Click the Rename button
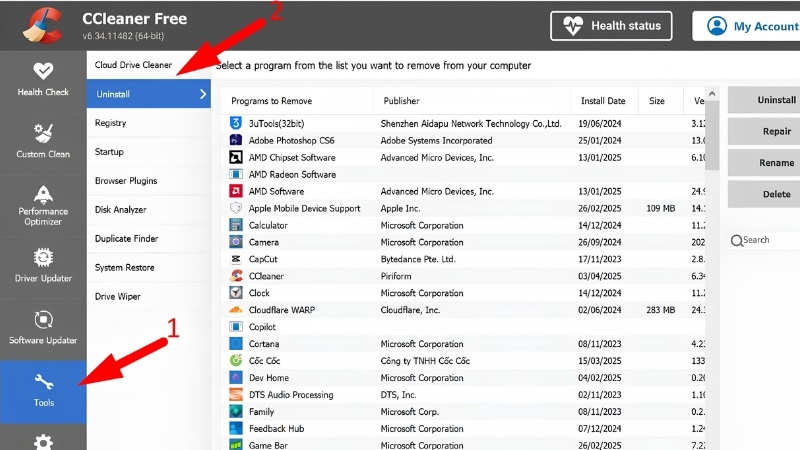 click(x=764, y=163)
